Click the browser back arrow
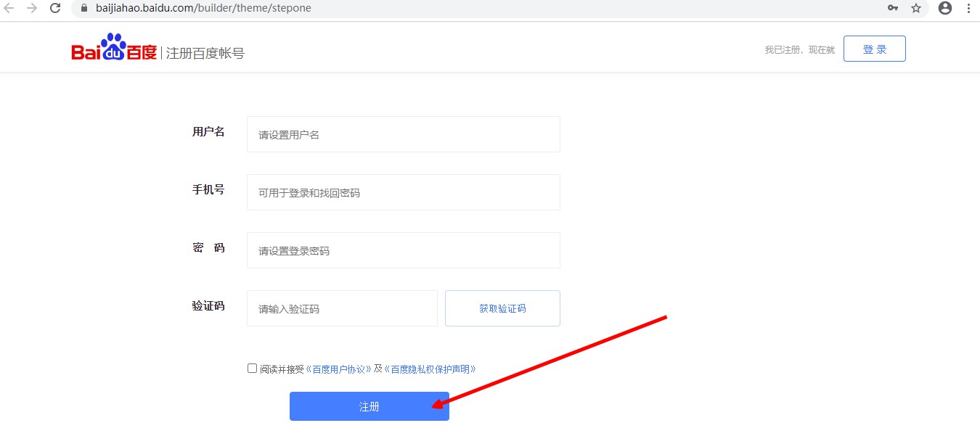This screenshot has width=980, height=444. (9, 8)
